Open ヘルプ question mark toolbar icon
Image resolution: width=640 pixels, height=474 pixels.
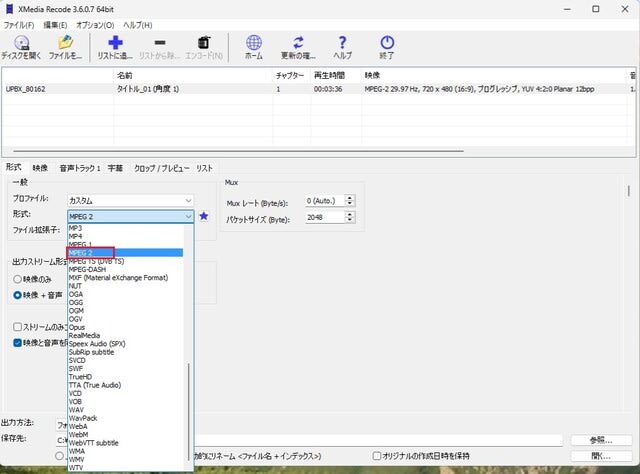(x=342, y=42)
